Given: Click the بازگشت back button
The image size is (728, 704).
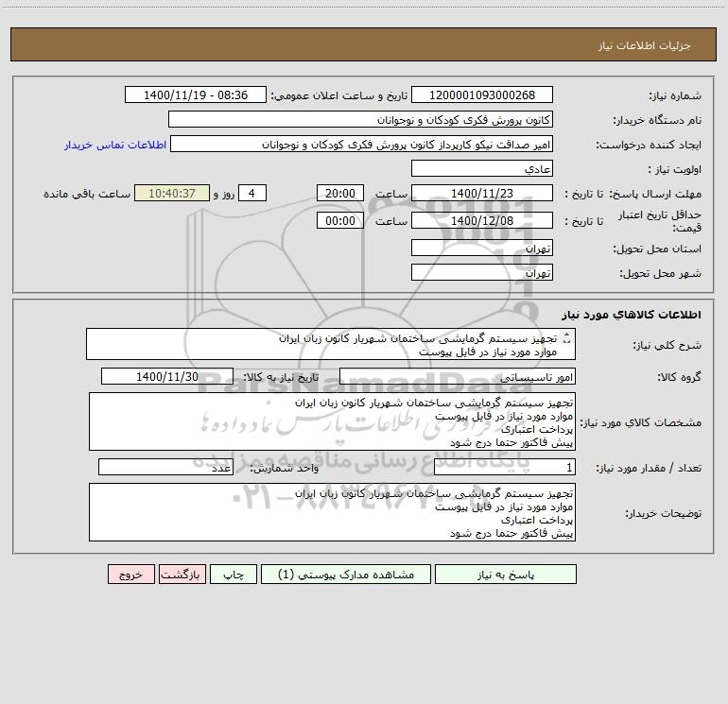Looking at the screenshot, I should [182, 574].
